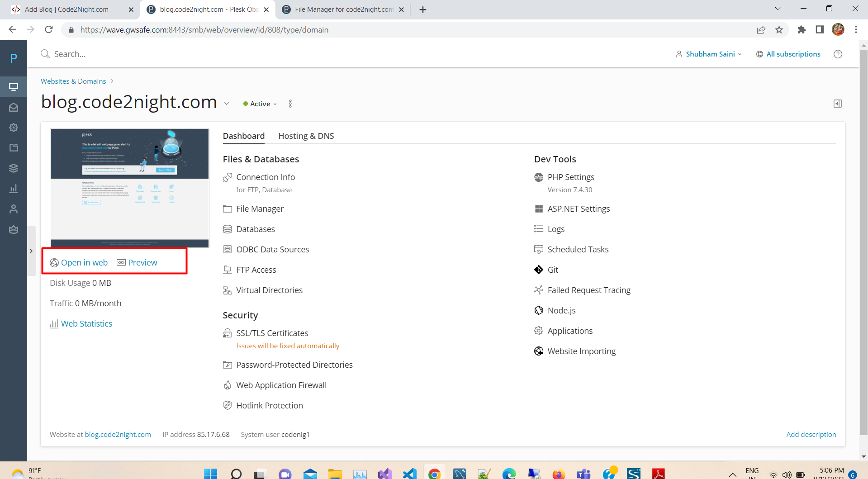Open Scheduled Tasks

[x=578, y=250]
